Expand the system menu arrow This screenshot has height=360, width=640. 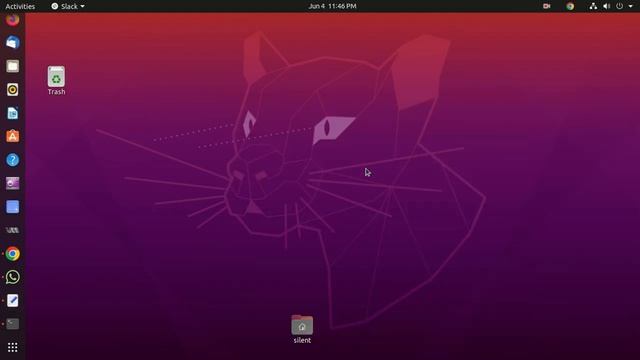click(631, 6)
